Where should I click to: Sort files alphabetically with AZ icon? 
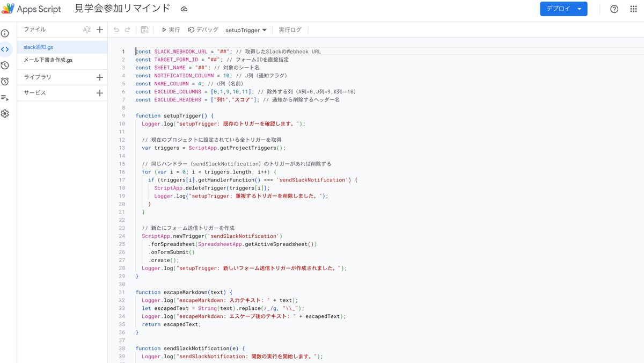tap(86, 30)
